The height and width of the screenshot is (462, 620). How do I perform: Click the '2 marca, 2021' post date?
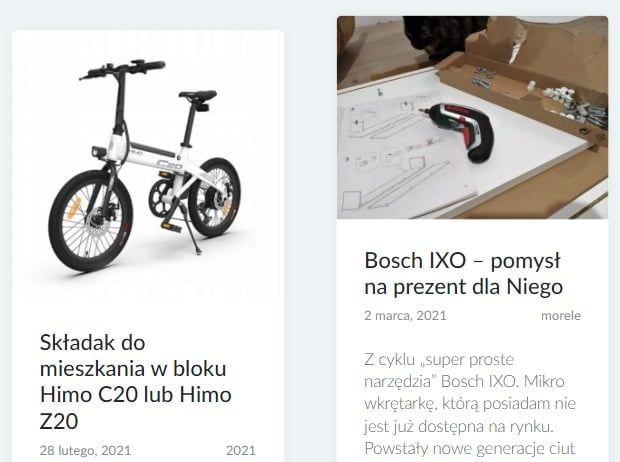coord(405,316)
